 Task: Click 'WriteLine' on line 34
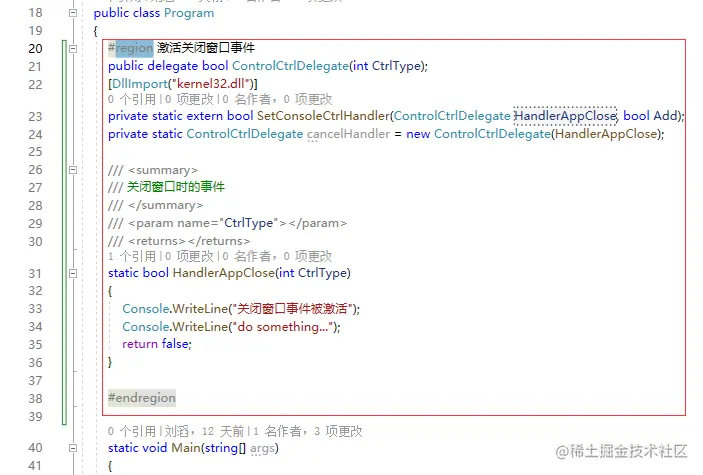click(201, 327)
